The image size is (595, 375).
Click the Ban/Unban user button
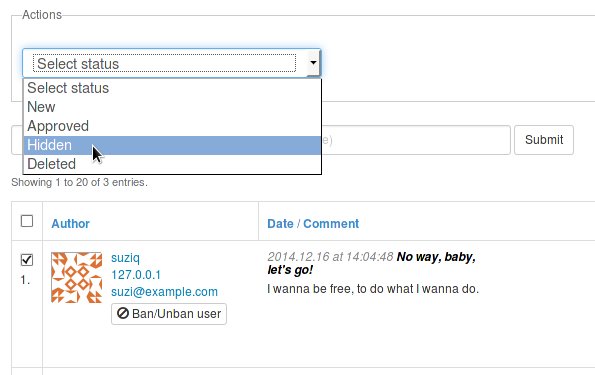click(169, 314)
